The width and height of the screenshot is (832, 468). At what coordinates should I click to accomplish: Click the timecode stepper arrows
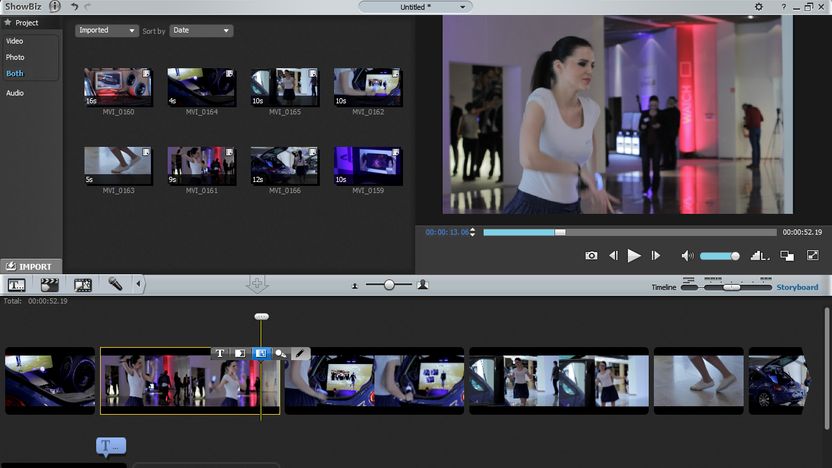coord(472,232)
